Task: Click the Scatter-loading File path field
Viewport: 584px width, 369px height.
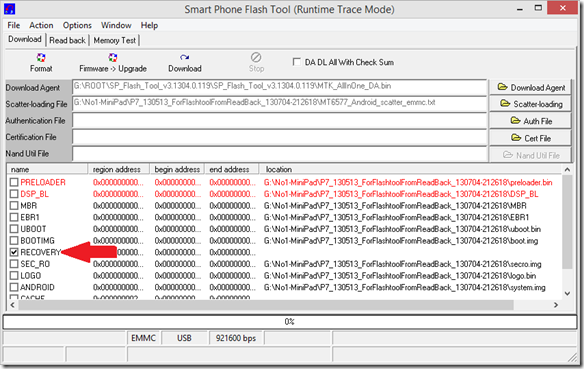Action: click(279, 104)
